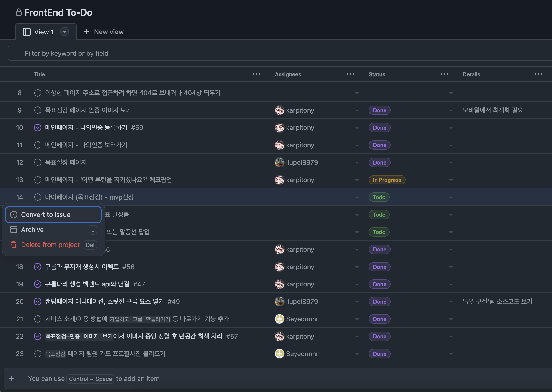Click the plus icon to add an item
Viewport: 552px width, 392px height.
point(12,378)
